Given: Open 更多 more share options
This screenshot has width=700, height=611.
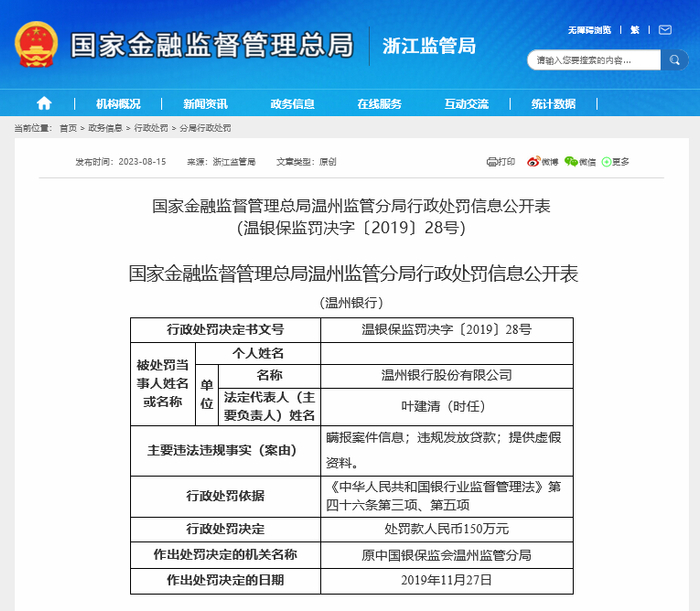Looking at the screenshot, I should (x=615, y=162).
